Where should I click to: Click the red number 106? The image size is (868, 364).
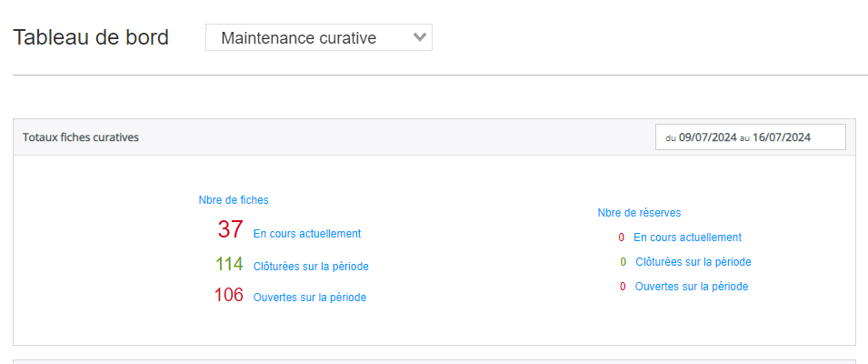click(x=229, y=295)
